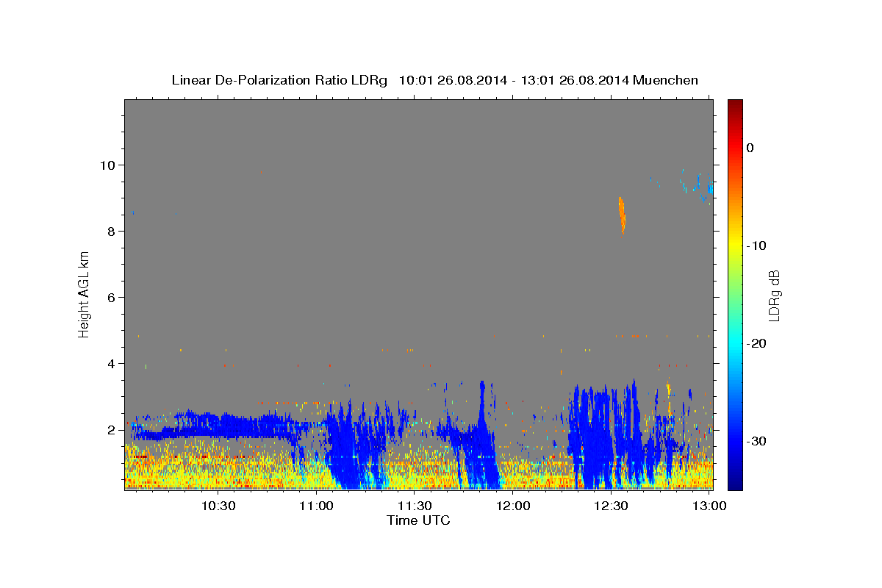
Task: Click the height tick label 10
Action: [x=109, y=165]
